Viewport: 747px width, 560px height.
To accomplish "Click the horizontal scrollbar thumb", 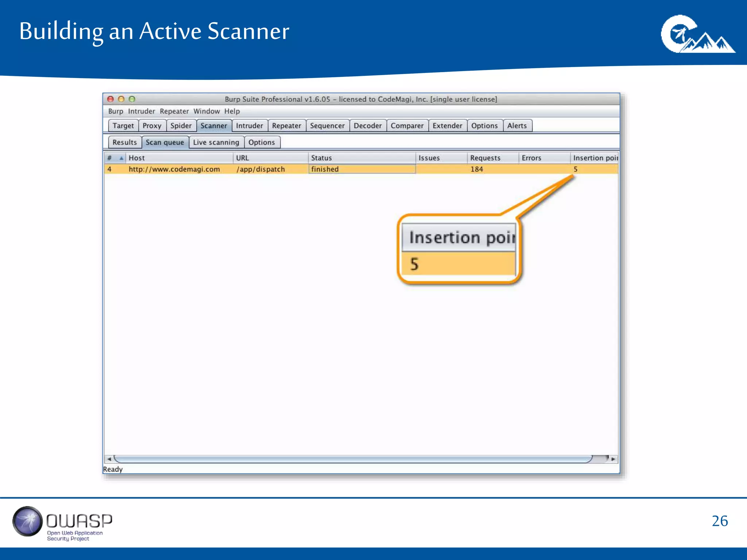I will 353,459.
